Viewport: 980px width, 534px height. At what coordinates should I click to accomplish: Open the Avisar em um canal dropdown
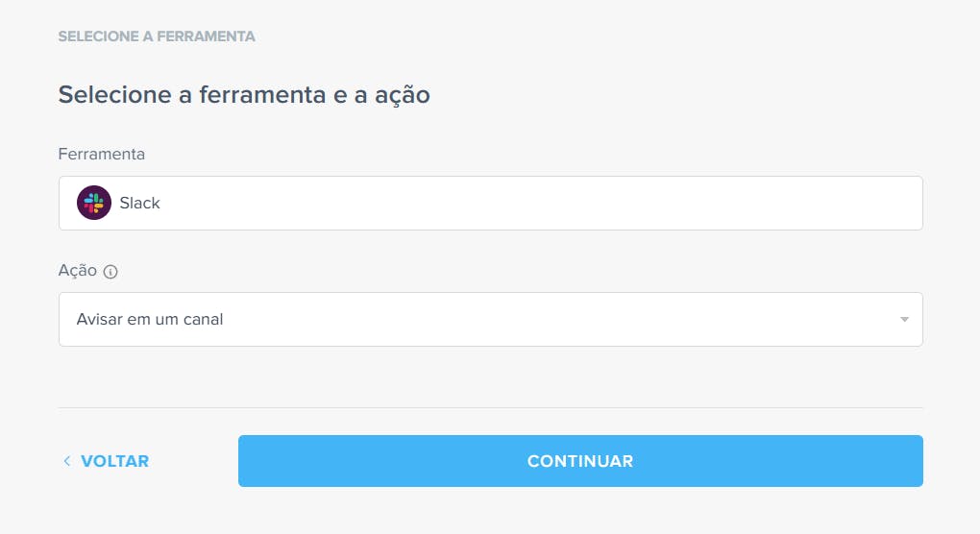491,319
